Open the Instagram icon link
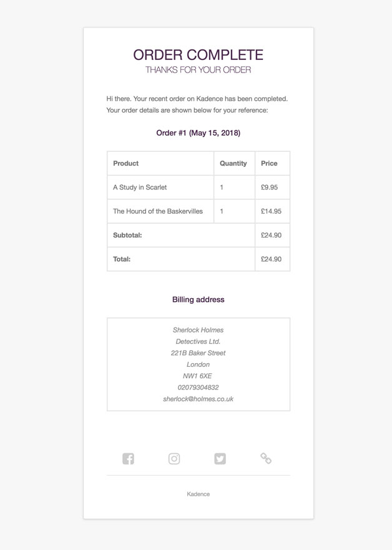The image size is (392, 550). coord(174,459)
